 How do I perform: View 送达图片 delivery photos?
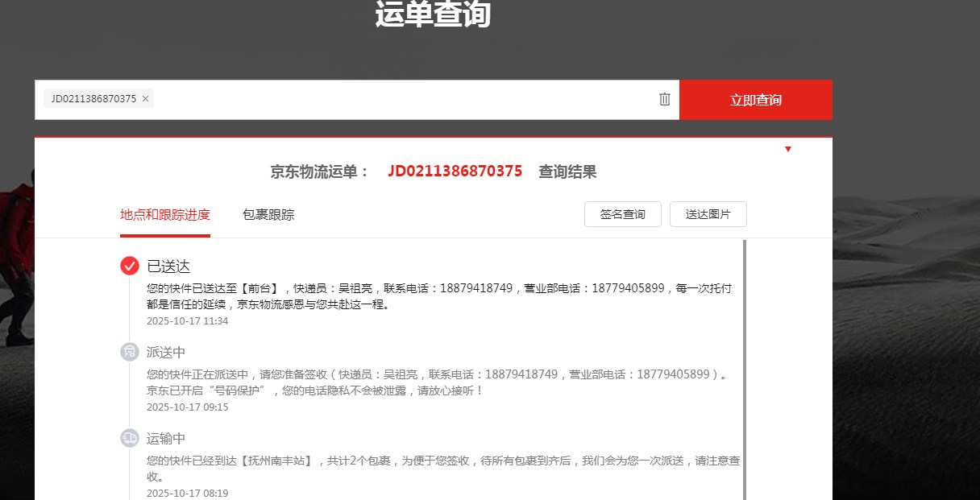(708, 214)
